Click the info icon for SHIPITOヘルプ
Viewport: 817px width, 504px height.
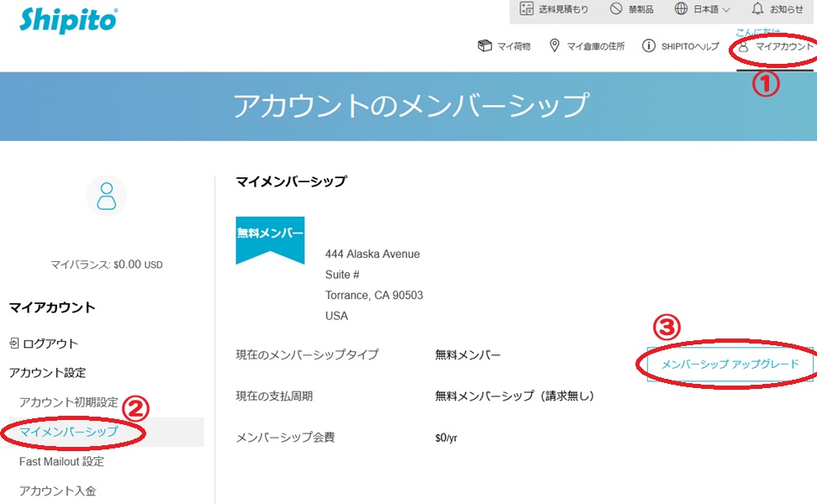pyautogui.click(x=648, y=46)
